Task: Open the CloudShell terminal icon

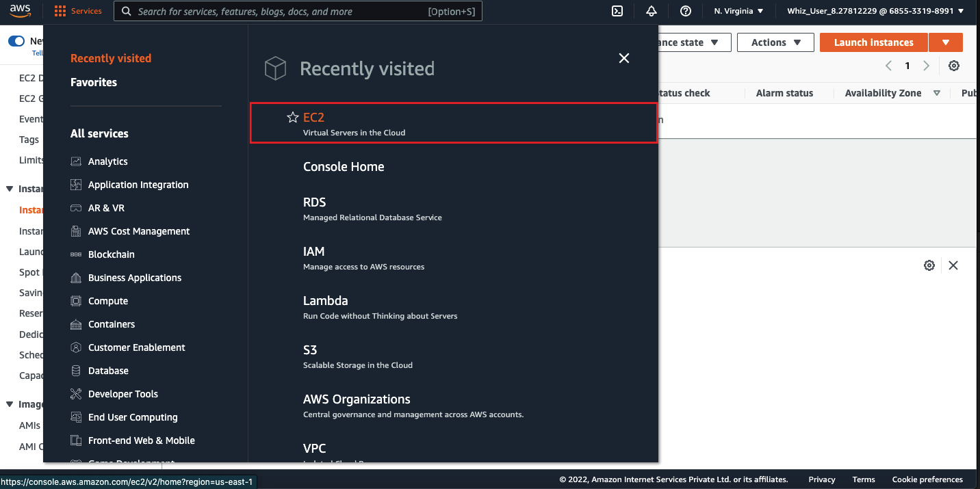Action: point(617,11)
